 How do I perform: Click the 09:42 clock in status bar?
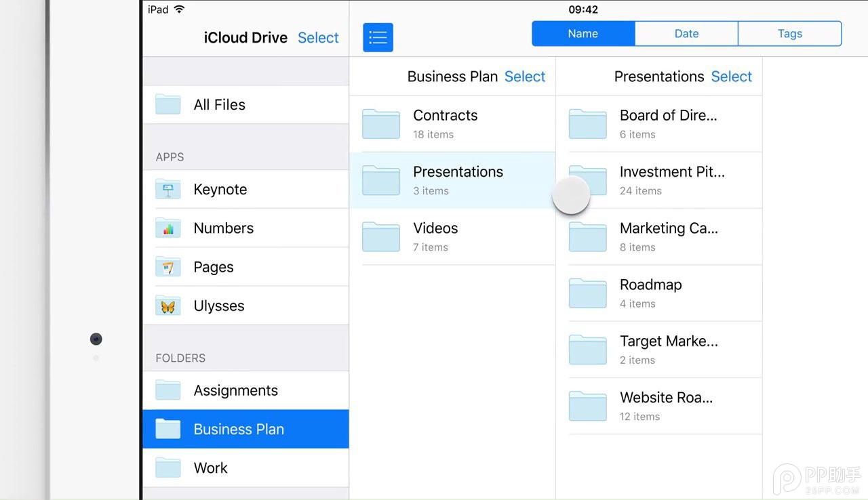pos(583,9)
